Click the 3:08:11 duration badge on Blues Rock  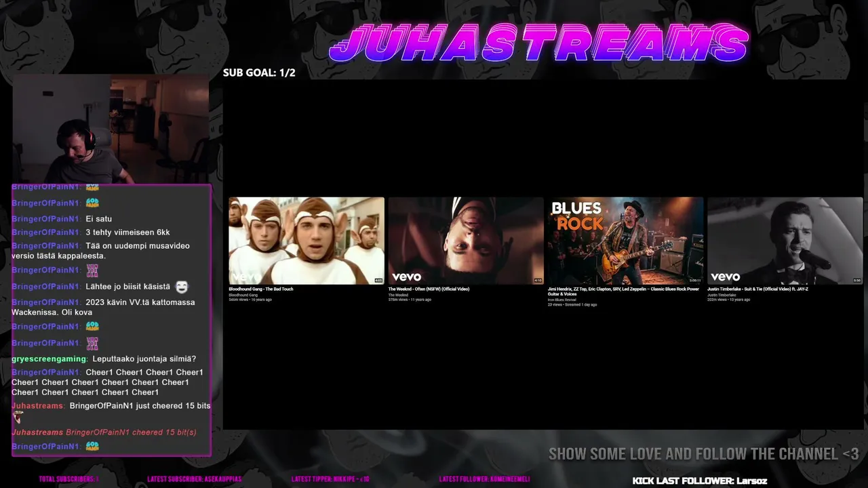[x=695, y=280]
